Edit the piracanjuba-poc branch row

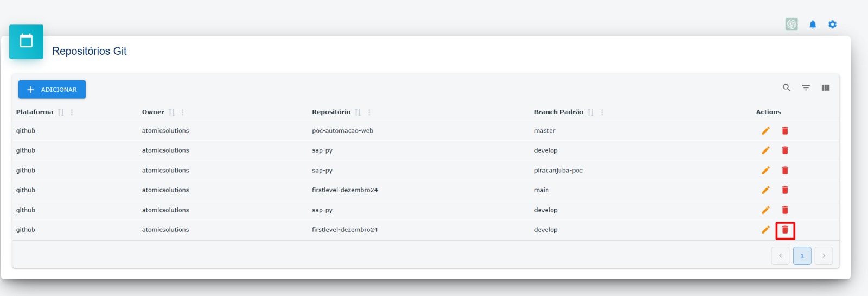click(765, 171)
